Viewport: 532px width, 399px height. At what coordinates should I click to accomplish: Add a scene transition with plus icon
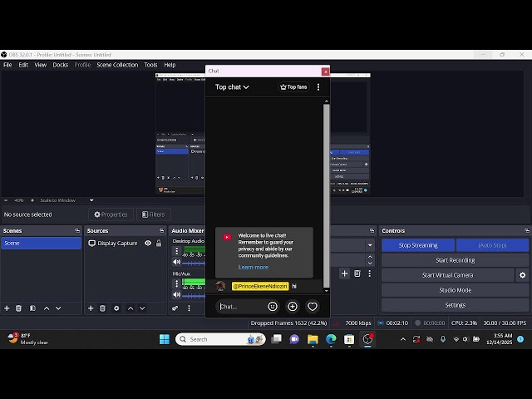point(344,273)
